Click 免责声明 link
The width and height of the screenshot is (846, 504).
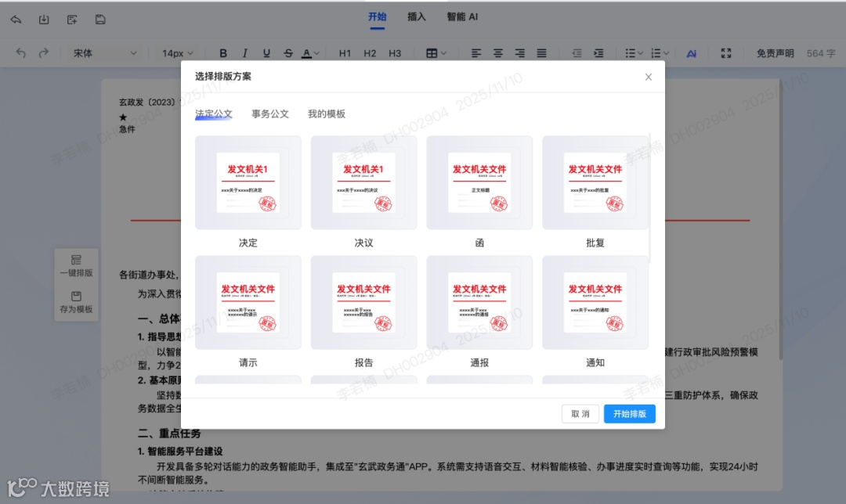(x=775, y=52)
